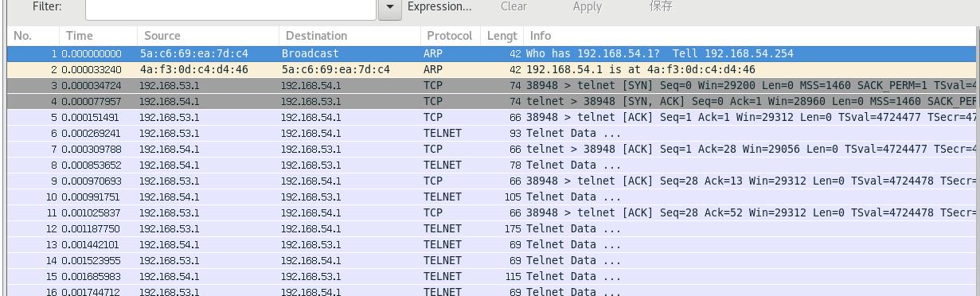Click the display filter input field
This screenshot has width=980, height=296.
230,8
